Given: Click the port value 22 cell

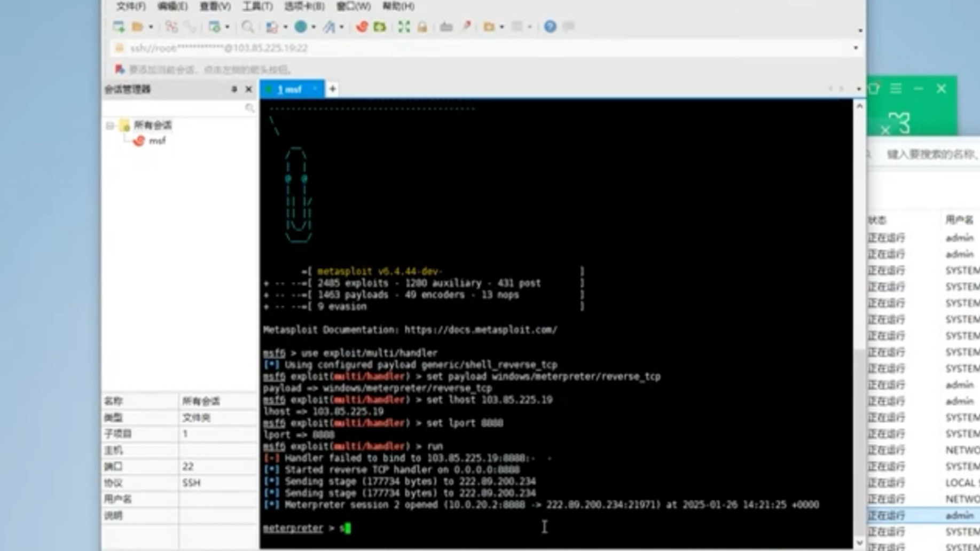Looking at the screenshot, I should point(217,467).
